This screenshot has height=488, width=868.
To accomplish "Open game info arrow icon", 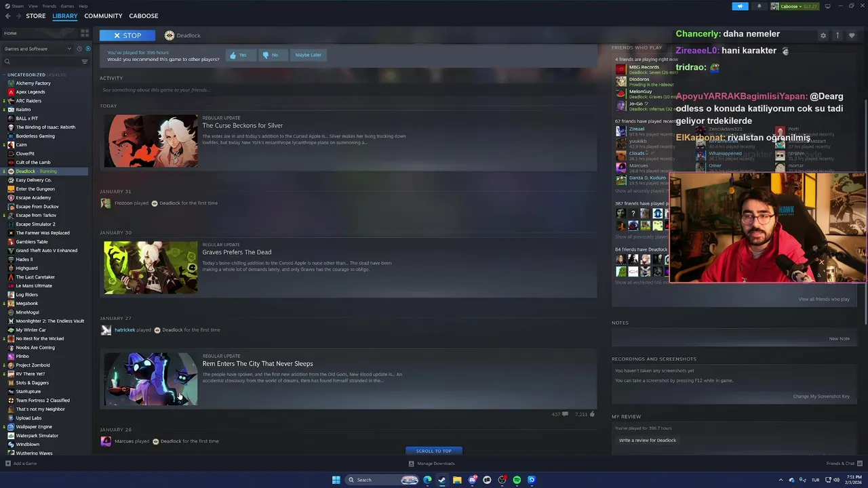I will click(x=837, y=35).
